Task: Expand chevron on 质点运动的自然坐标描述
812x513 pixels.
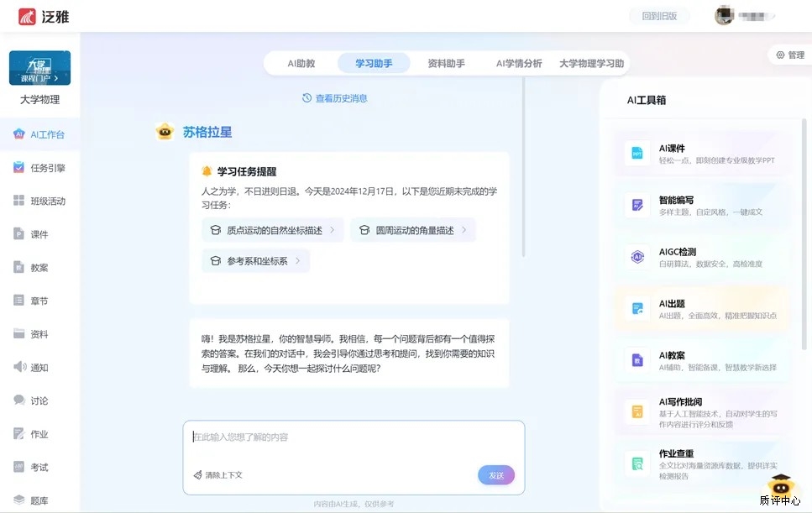Action: (x=333, y=230)
